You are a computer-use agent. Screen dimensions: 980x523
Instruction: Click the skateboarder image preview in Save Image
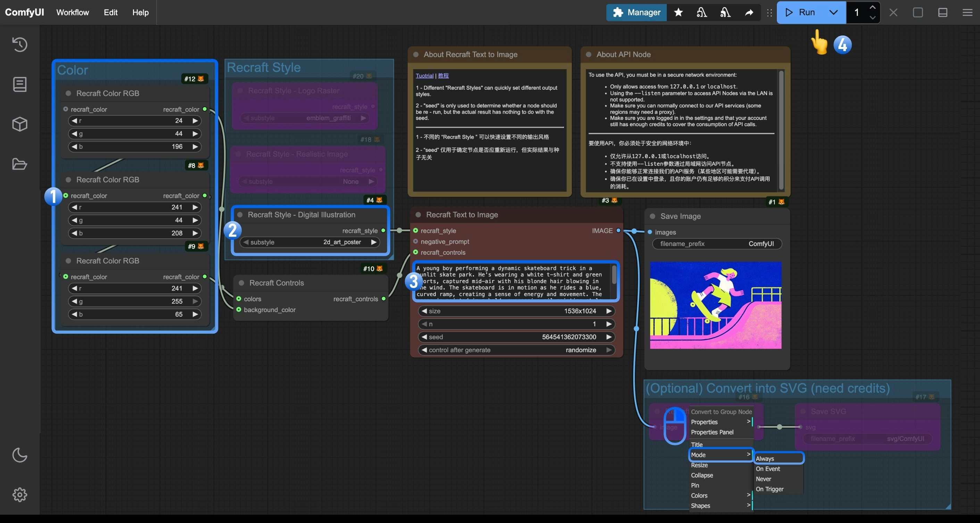coord(715,307)
